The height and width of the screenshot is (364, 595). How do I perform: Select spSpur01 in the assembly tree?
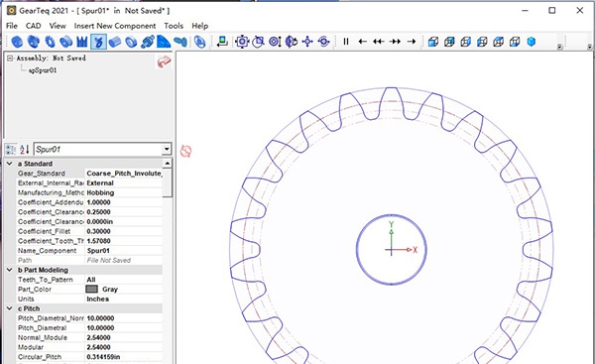43,70
